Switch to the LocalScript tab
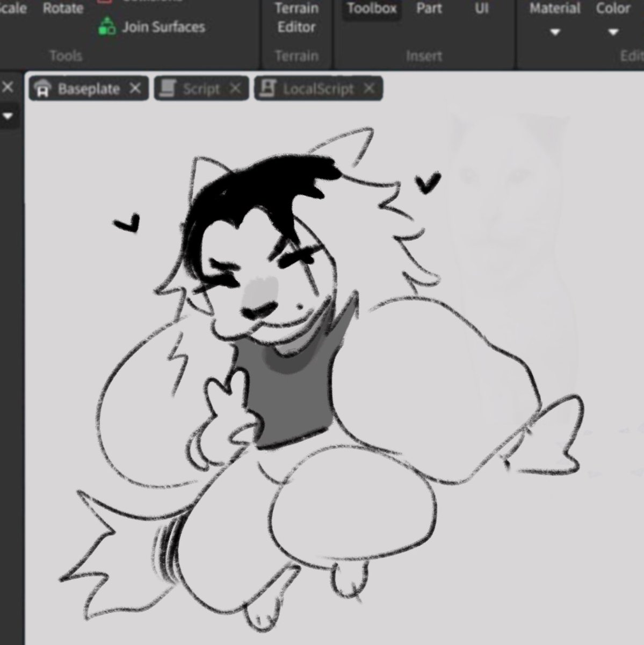Image resolution: width=644 pixels, height=645 pixels. tap(319, 89)
